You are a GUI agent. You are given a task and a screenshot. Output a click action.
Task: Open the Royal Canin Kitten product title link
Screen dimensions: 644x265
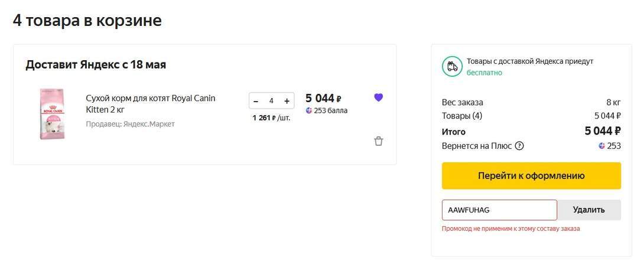pyautogui.click(x=150, y=103)
